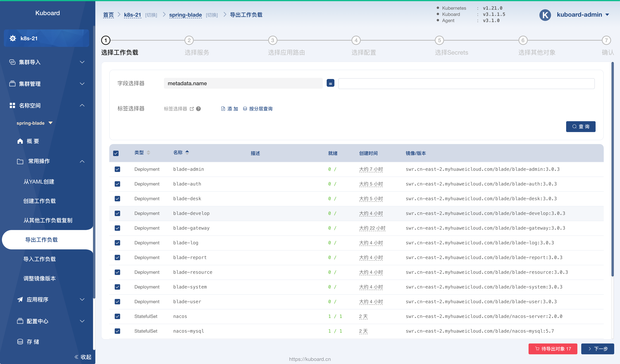The image size is (620, 364).
Task: Uncheck the blade-desk row checkbox
Action: [117, 199]
